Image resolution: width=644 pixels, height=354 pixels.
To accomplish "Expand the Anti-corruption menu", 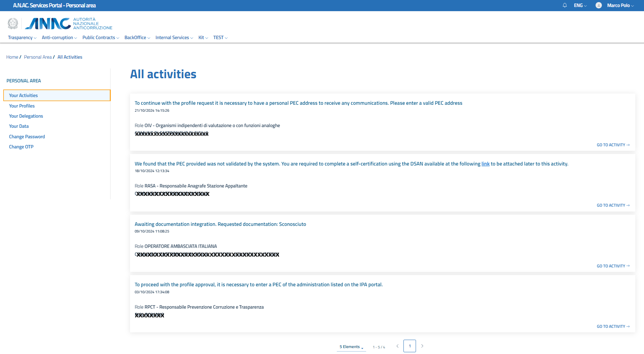I will click(59, 38).
